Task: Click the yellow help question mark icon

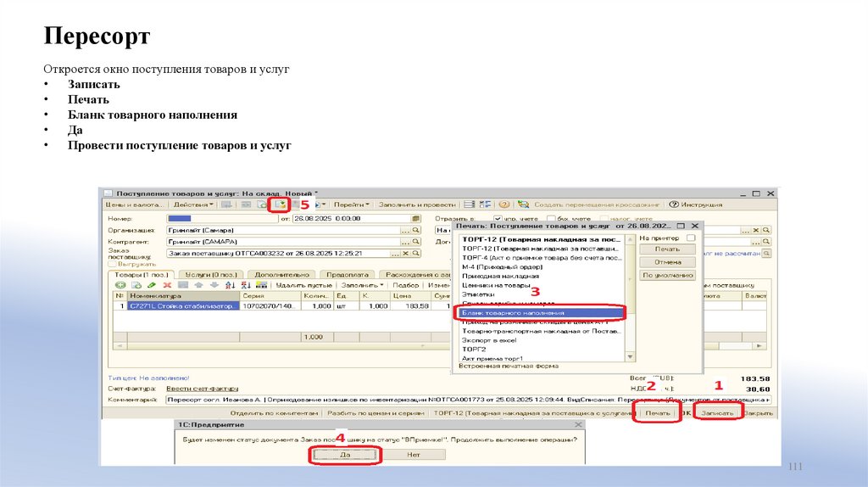Action: click(x=504, y=204)
